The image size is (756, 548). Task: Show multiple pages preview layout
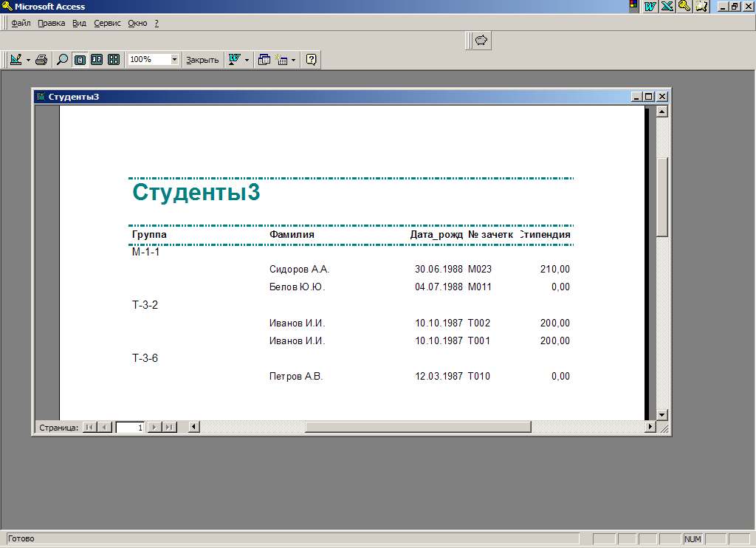tap(114, 60)
